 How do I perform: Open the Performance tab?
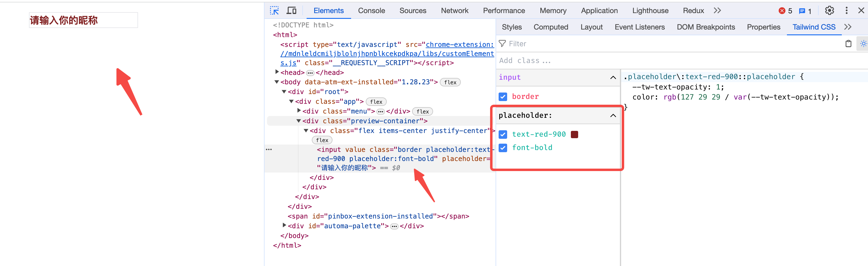pyautogui.click(x=504, y=10)
